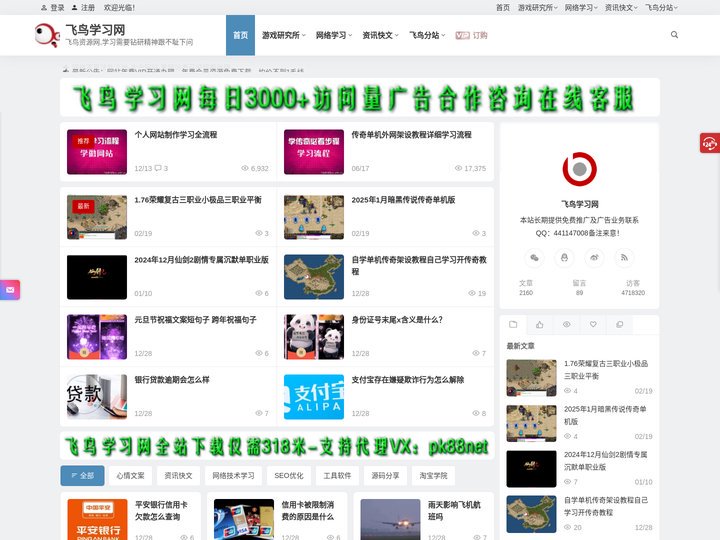Click the airplane thumbnail image
Viewport: 720px width, 540px height.
tap(390, 519)
